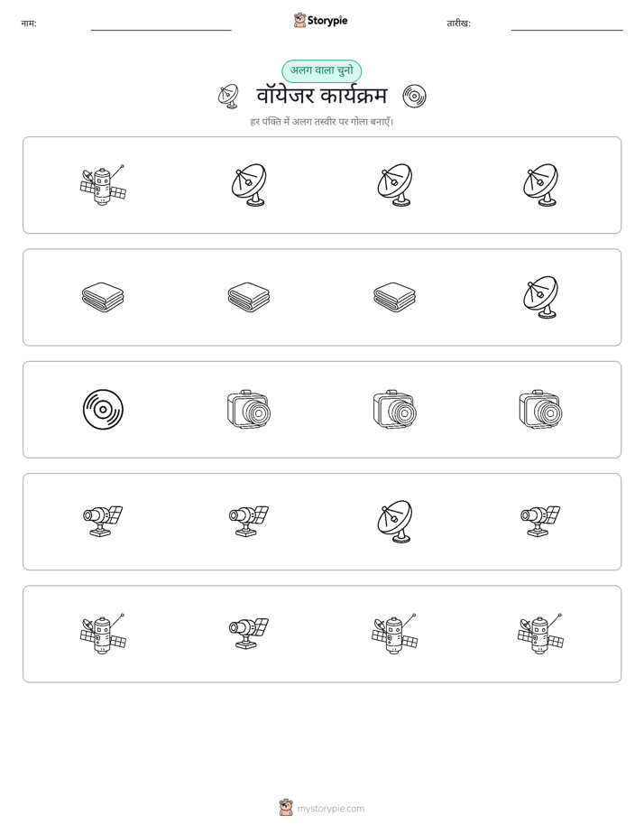Screen dimensions: 644x834
Task: Click the first space telescope in the fourth row
Action: [x=103, y=522]
